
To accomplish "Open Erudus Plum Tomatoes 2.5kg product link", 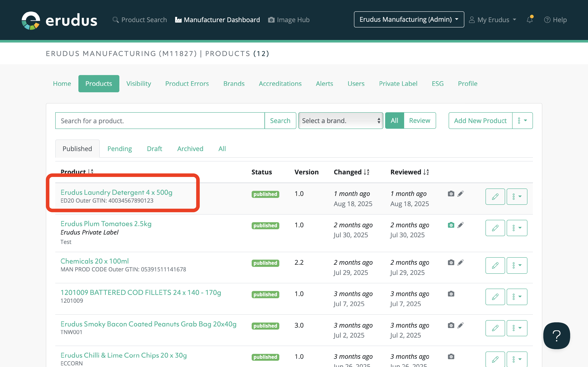I will pyautogui.click(x=106, y=224).
